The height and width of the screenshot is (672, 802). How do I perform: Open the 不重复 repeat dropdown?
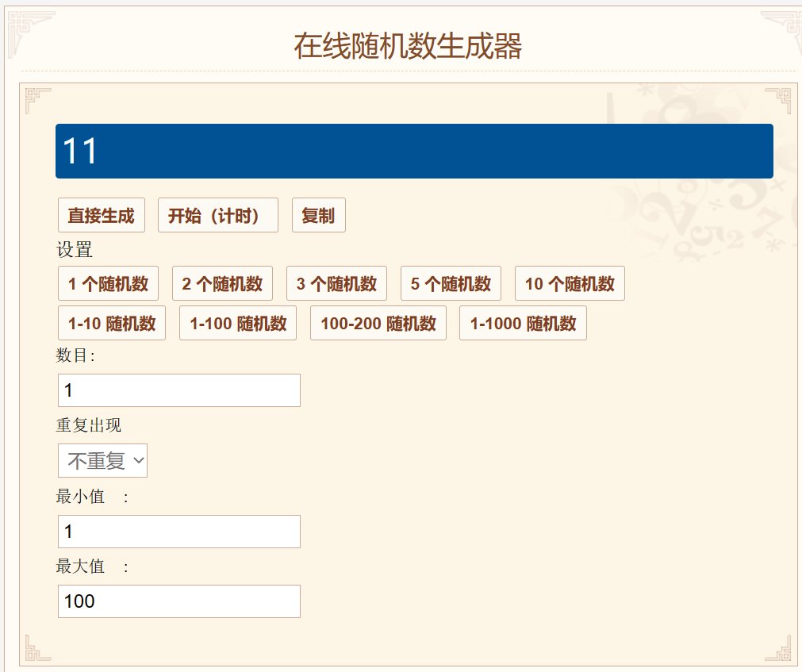pyautogui.click(x=102, y=461)
